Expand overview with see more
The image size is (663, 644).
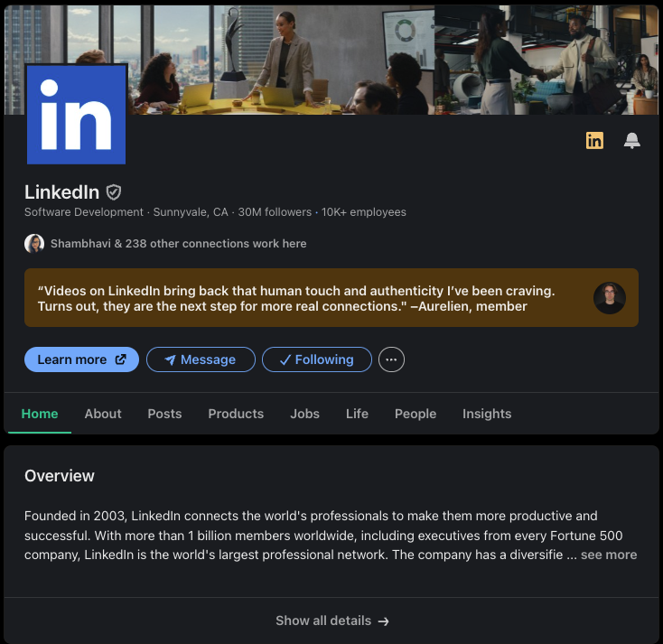point(609,555)
